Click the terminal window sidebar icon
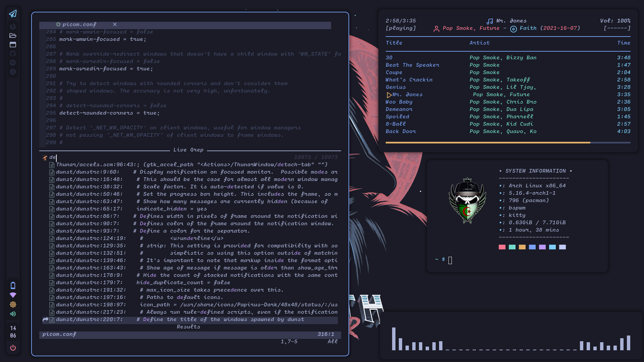 pos(13,45)
